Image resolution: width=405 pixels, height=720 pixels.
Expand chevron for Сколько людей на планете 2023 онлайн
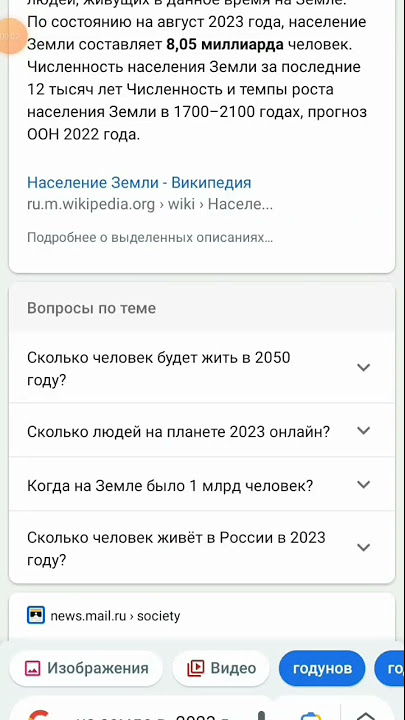(363, 431)
